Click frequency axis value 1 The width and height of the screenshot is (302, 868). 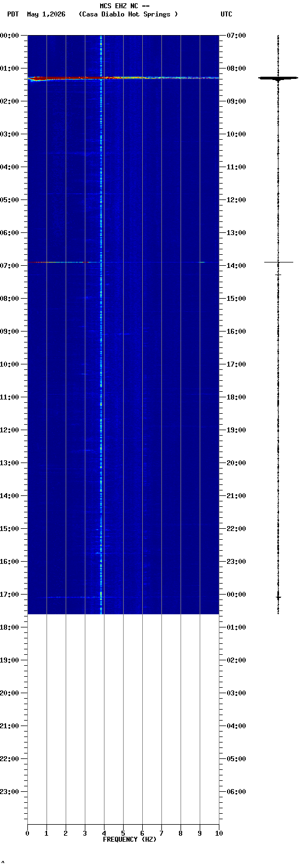47,833
